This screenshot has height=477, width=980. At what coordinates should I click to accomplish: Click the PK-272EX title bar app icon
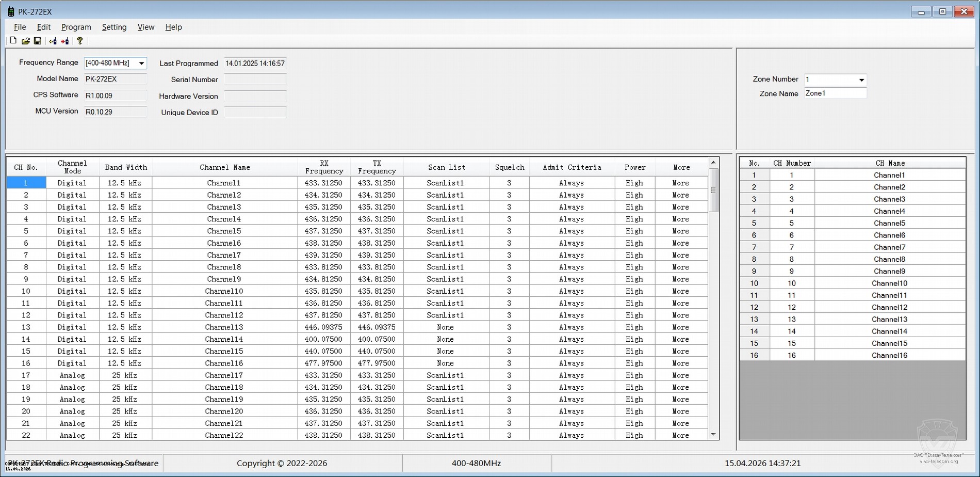10,11
